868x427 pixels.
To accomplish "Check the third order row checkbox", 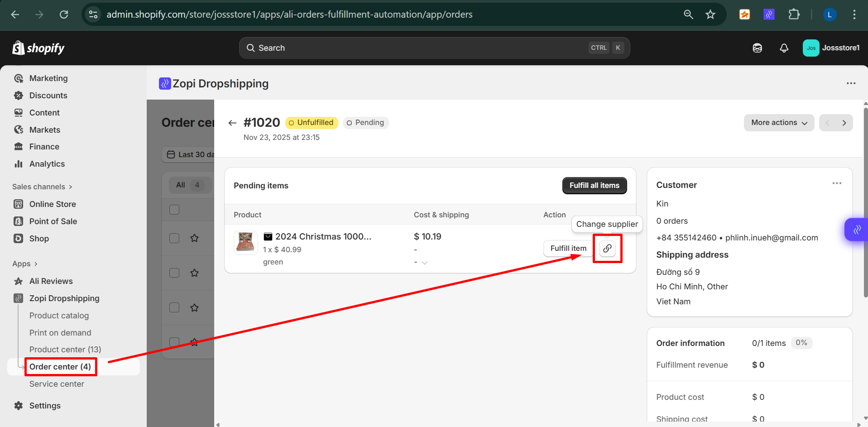I will (x=174, y=307).
